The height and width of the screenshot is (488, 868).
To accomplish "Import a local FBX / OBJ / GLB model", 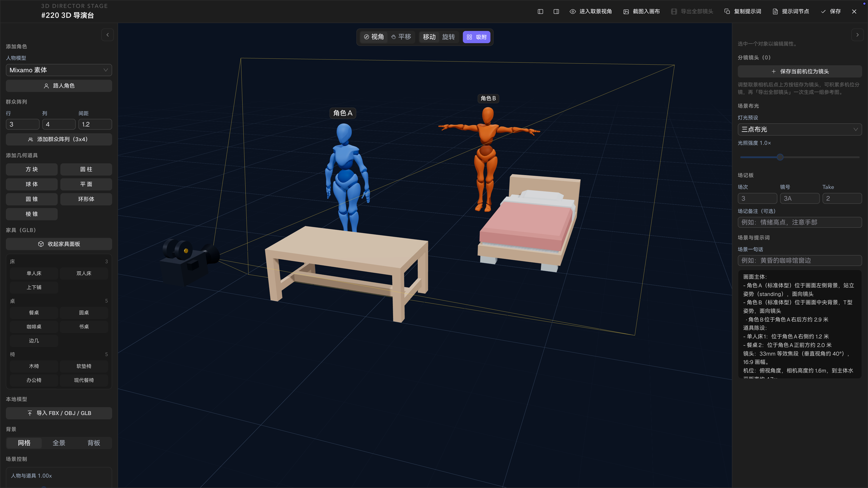I will [59, 413].
